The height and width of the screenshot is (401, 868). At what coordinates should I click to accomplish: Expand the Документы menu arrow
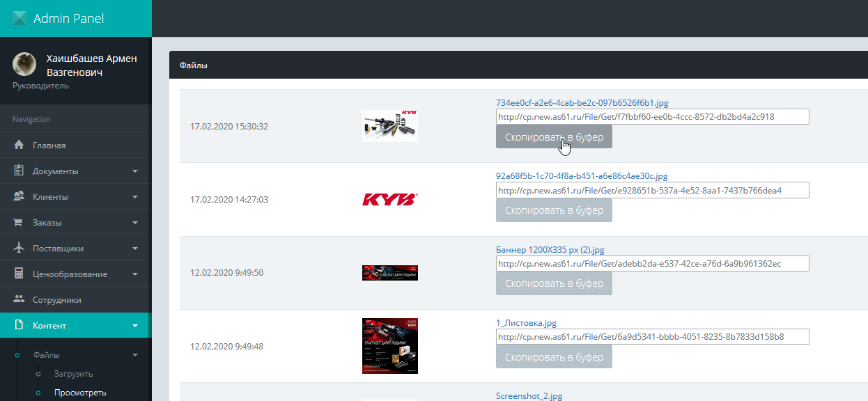pyautogui.click(x=135, y=171)
